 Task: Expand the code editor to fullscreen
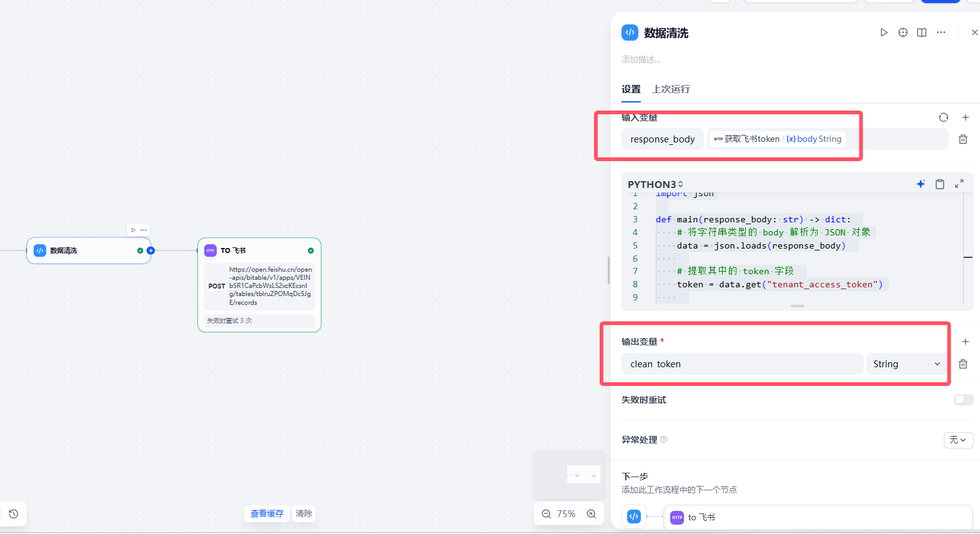pos(959,184)
